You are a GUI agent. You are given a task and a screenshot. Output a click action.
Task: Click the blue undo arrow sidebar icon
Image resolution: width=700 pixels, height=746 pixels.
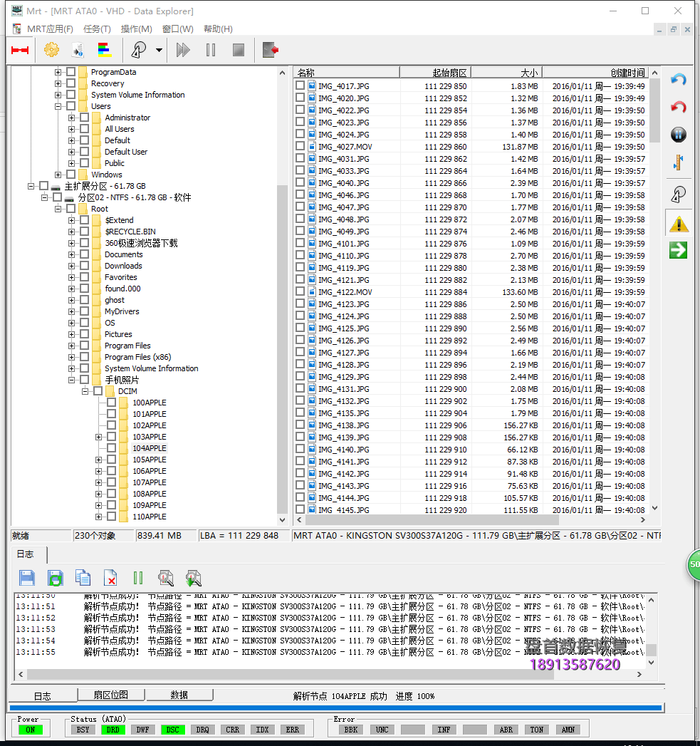click(x=678, y=79)
